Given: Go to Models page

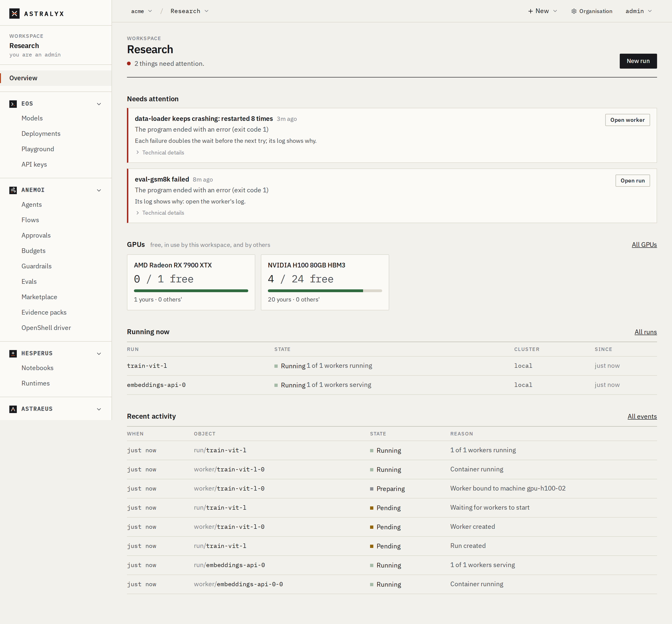Looking at the screenshot, I should tap(32, 118).
